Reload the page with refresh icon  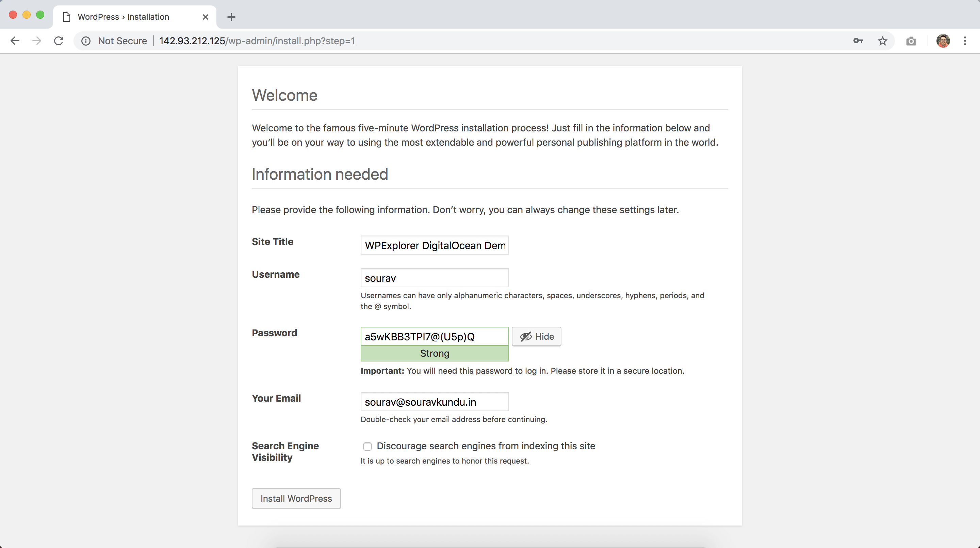coord(59,41)
